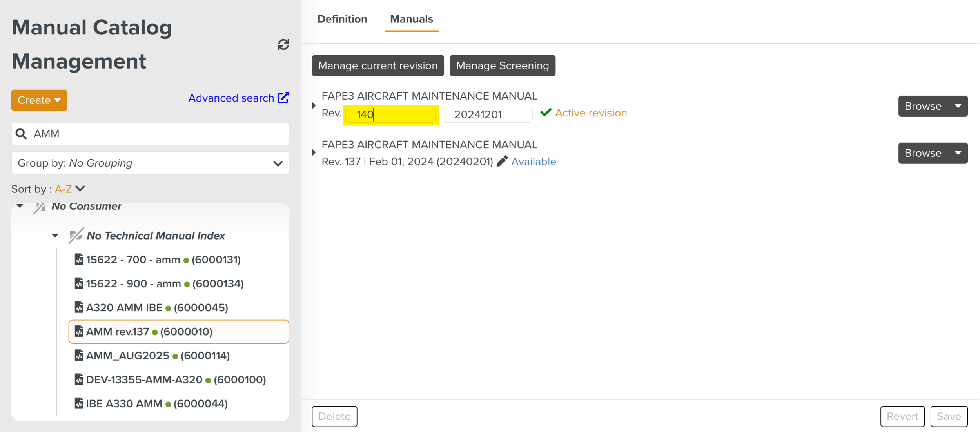Switch to the Definition tab
Viewport: 980px width, 432px height.
(342, 19)
